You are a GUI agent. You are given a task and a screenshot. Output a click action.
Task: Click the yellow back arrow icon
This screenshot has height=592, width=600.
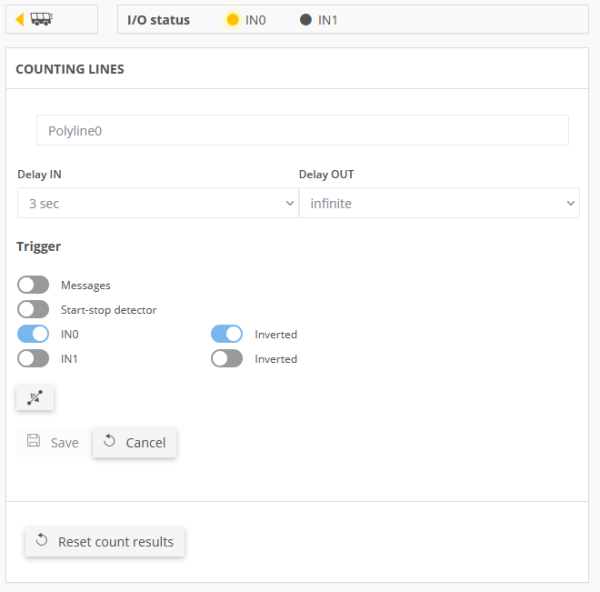20,19
